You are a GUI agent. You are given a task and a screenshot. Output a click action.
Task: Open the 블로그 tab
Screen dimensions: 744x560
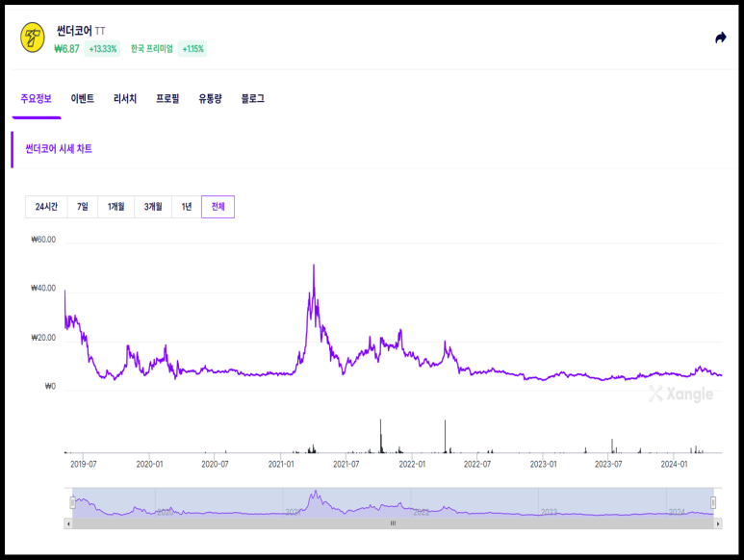pos(253,99)
